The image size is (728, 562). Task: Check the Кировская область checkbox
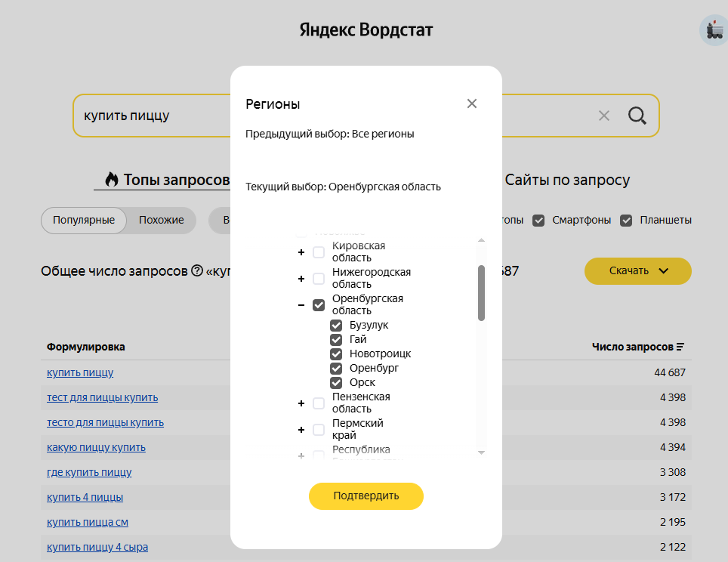click(319, 252)
